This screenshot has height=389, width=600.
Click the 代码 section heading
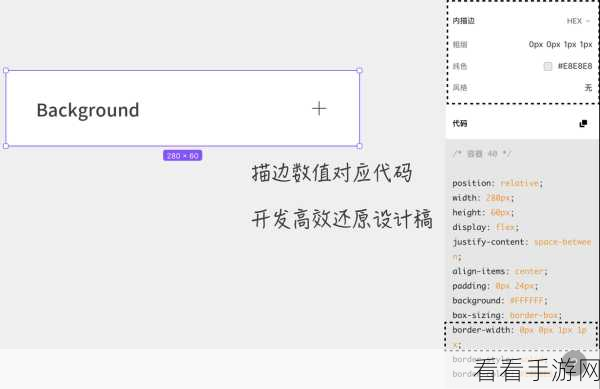pos(460,124)
